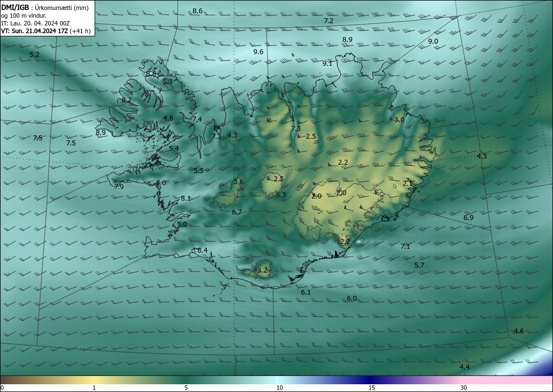This screenshot has height=392, width=553.
Task: Click the '6.9' value on the map
Action: click(x=468, y=218)
